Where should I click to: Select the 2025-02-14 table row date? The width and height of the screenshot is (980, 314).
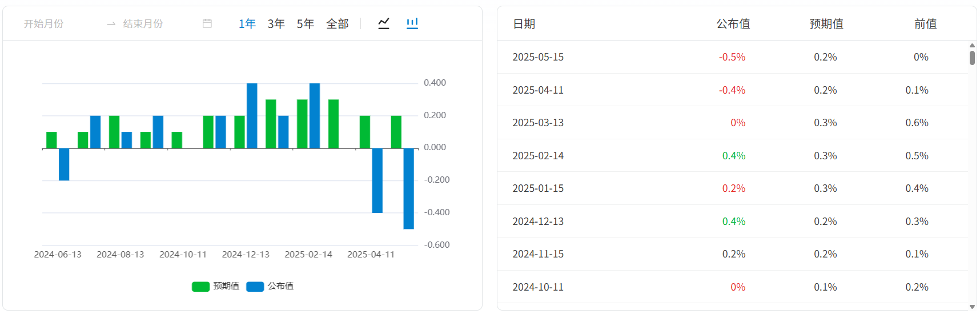coord(538,156)
